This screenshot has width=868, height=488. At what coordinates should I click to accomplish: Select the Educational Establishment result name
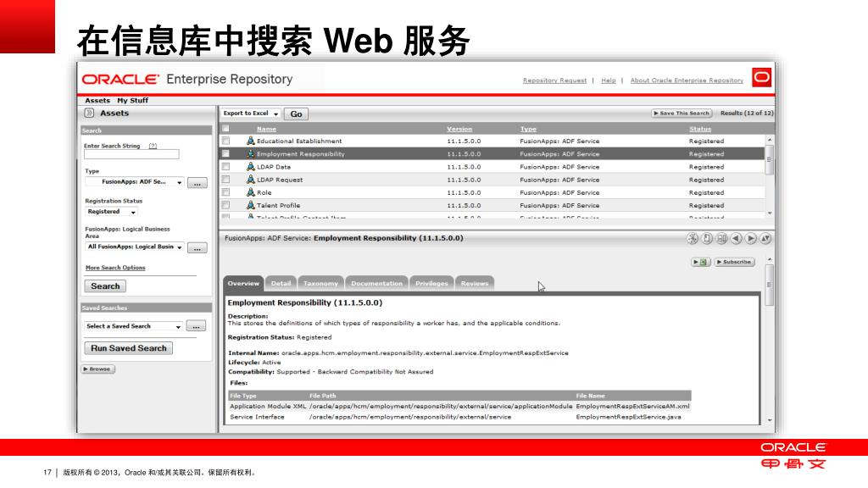(x=299, y=141)
